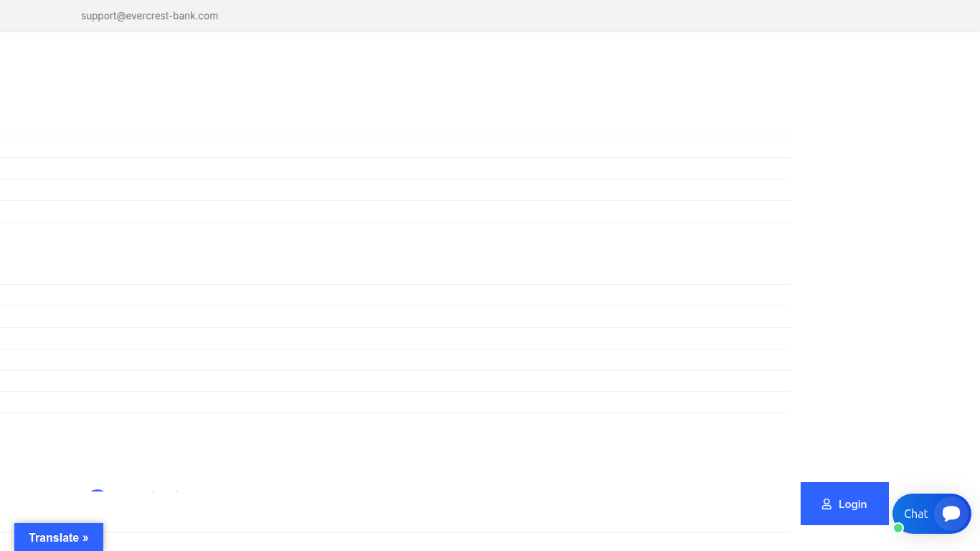Open the Translate » language panel

tap(59, 537)
